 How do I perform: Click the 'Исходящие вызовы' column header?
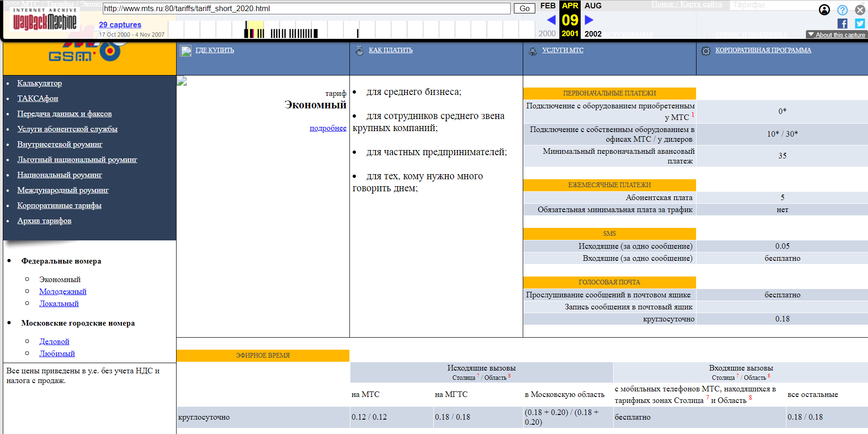click(482, 368)
